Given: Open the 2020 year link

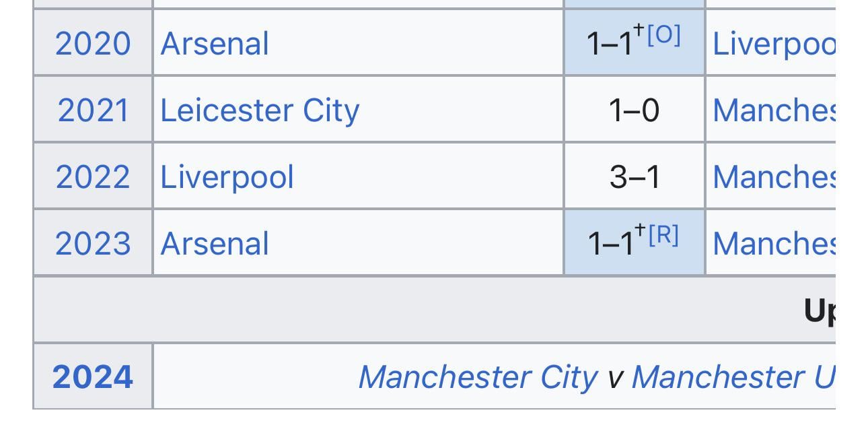Looking at the screenshot, I should (x=93, y=44).
